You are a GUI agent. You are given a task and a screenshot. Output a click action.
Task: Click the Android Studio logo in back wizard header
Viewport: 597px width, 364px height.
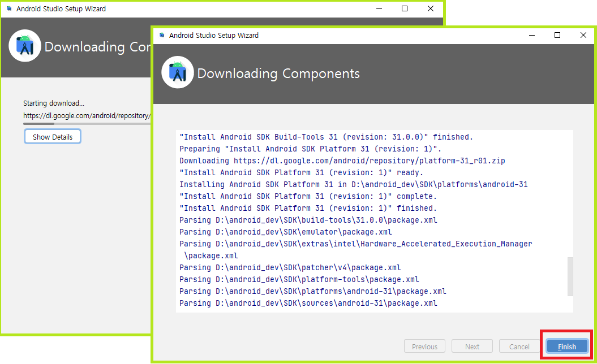click(25, 46)
